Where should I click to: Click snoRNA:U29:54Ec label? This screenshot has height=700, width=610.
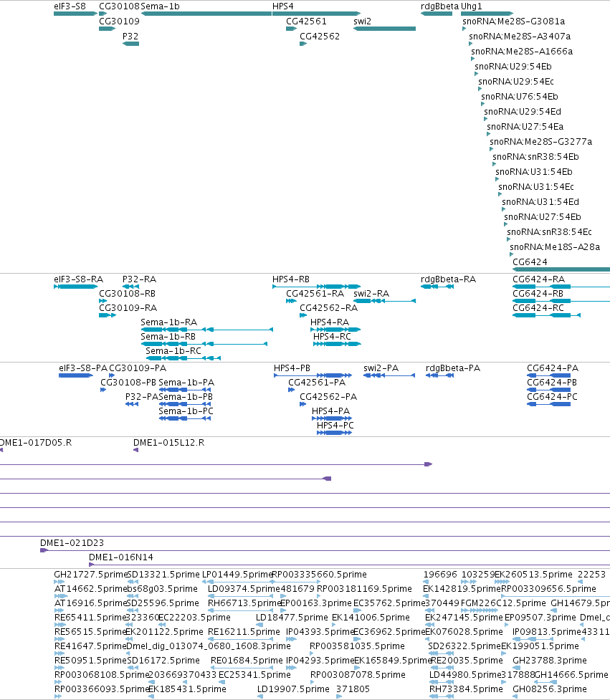tap(516, 82)
